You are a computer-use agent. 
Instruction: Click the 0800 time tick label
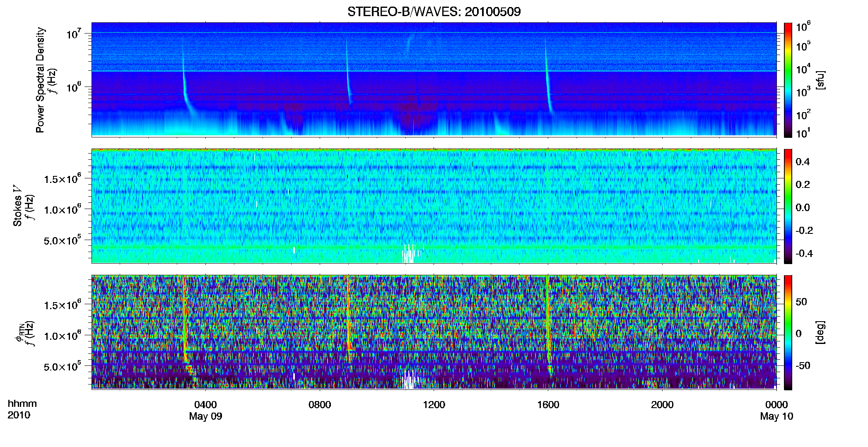pyautogui.click(x=320, y=404)
